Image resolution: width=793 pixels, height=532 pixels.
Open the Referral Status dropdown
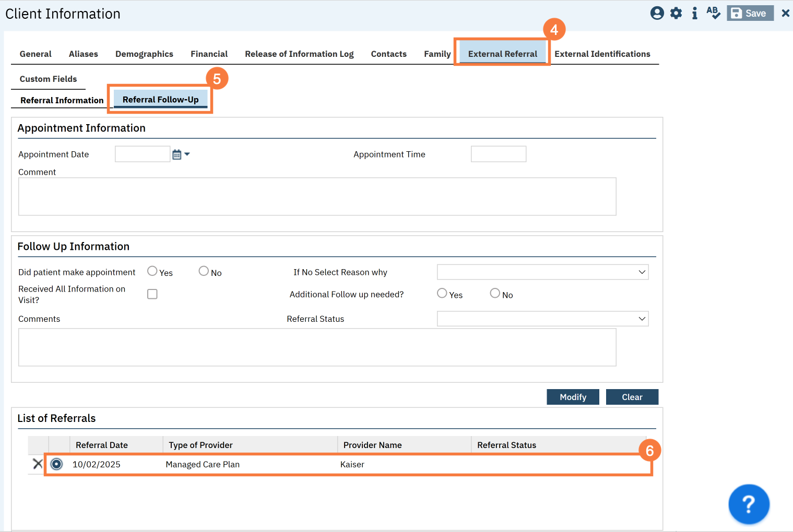(x=542, y=319)
